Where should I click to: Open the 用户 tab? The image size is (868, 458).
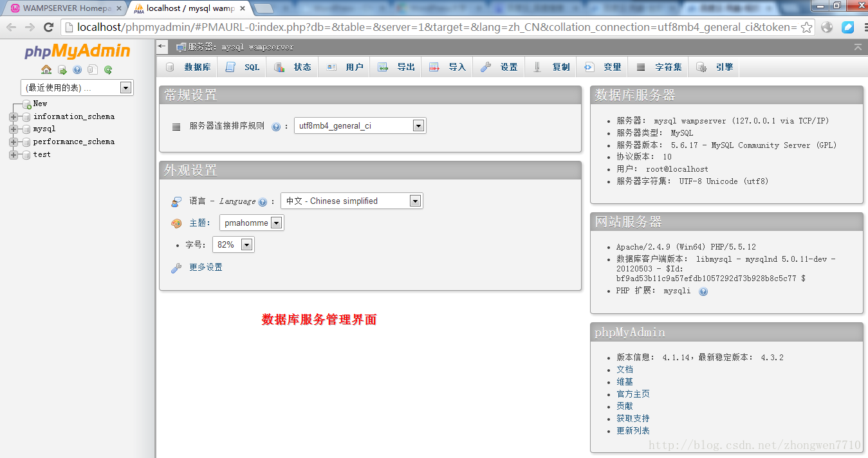pos(344,67)
